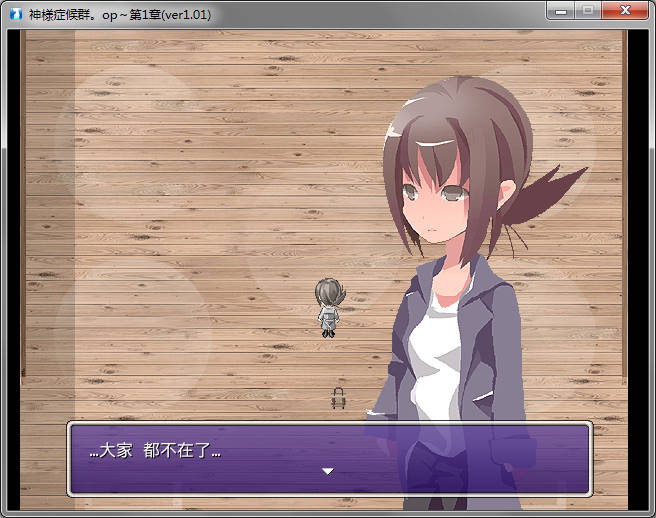656x518 pixels.
Task: Maximize the game window
Action: pyautogui.click(x=588, y=11)
